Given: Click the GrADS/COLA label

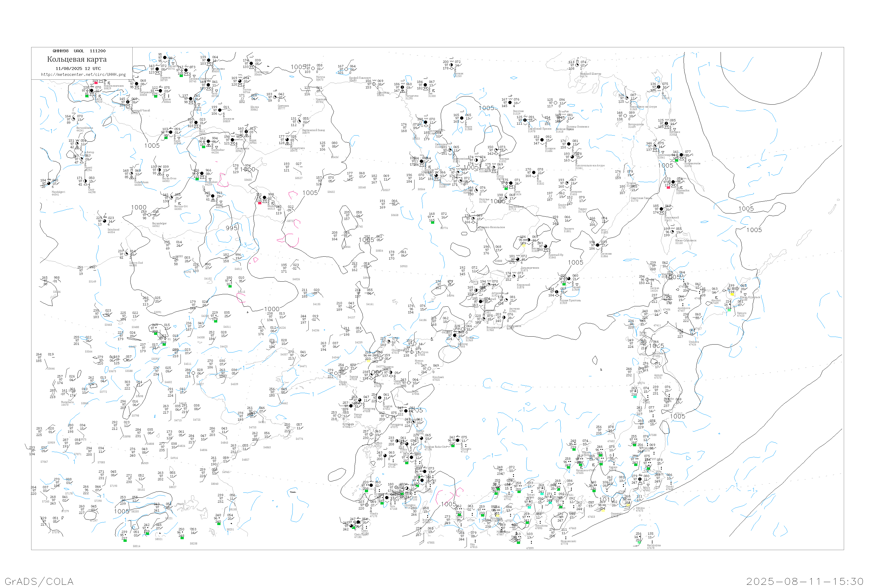Looking at the screenshot, I should tap(39, 581).
